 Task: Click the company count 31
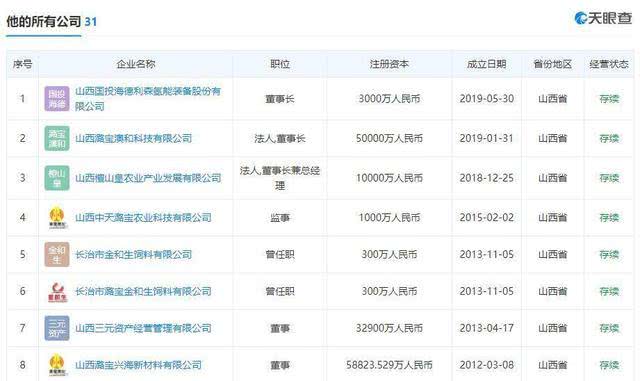point(91,22)
